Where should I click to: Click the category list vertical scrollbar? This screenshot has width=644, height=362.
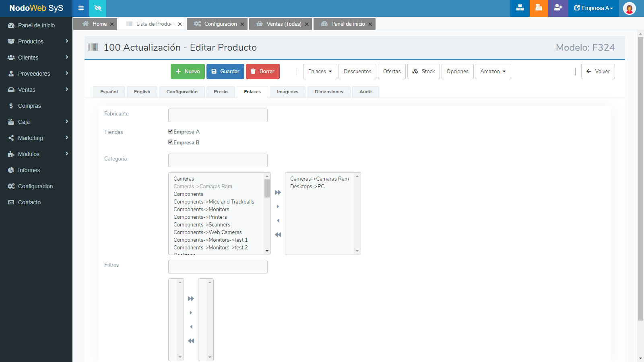point(267,213)
